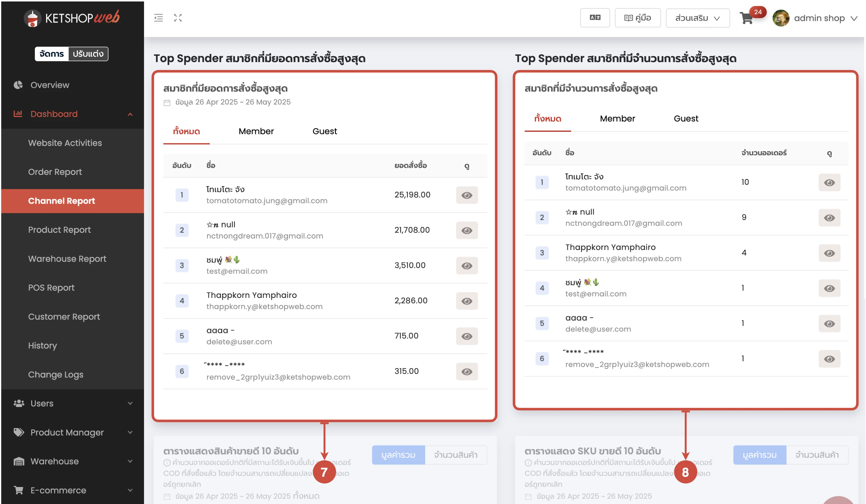The height and width of the screenshot is (504, 866).
Task: Select จำนวนสินค้า in top 10 products table
Action: tap(456, 455)
